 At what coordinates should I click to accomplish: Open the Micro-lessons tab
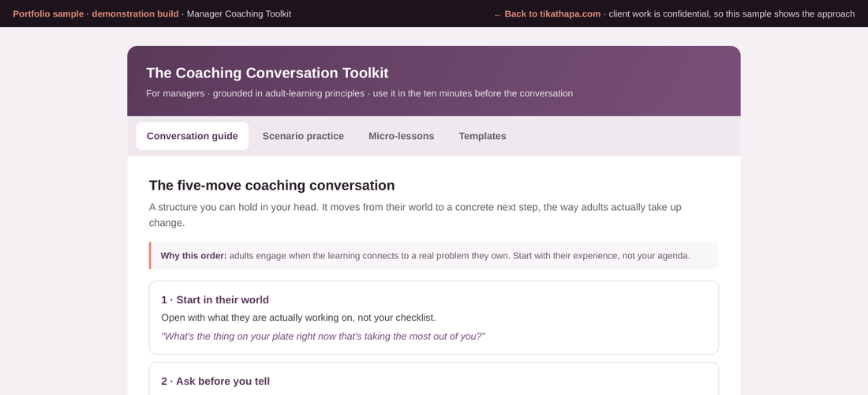402,137
